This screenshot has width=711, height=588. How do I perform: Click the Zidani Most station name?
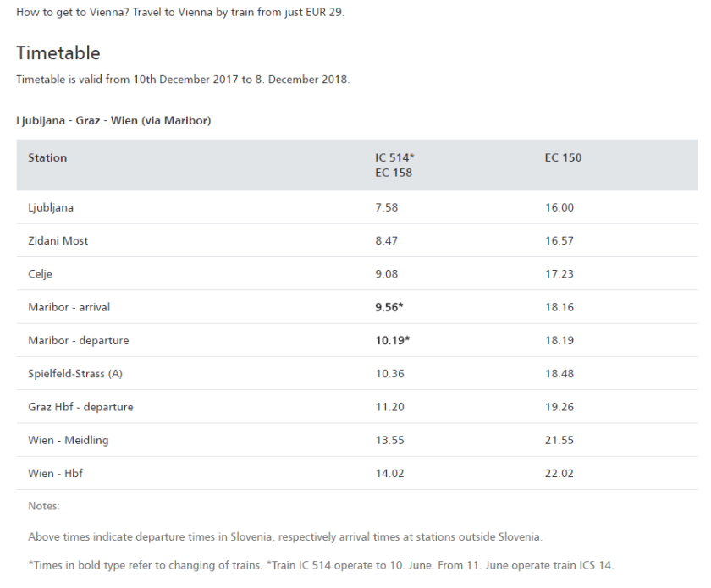[58, 240]
